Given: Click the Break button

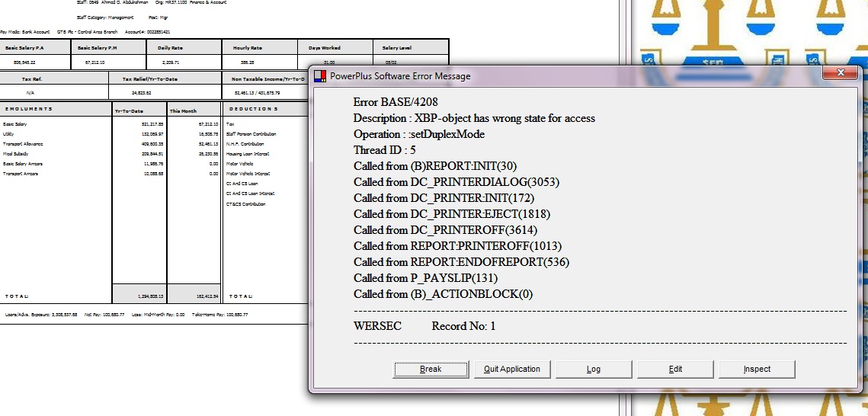Looking at the screenshot, I should 431,369.
